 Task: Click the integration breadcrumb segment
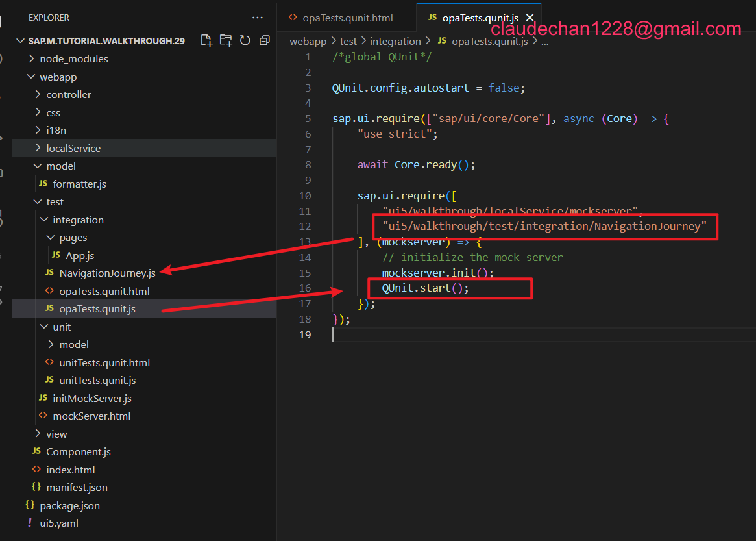[x=395, y=41]
